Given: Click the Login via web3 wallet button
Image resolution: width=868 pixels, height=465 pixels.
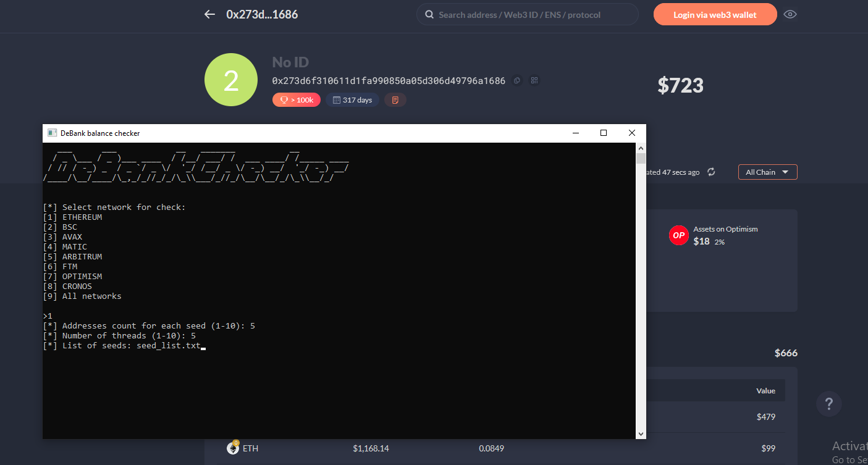Looking at the screenshot, I should tap(715, 14).
